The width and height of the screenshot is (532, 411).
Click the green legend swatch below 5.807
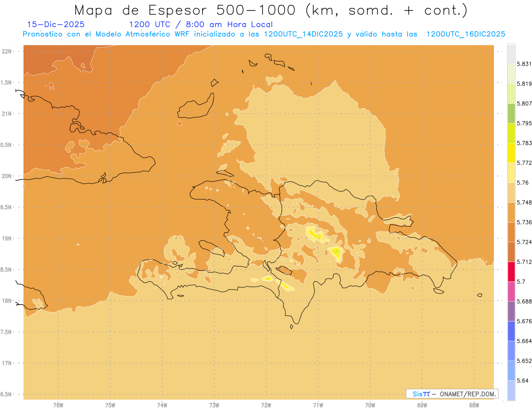pyautogui.click(x=511, y=113)
